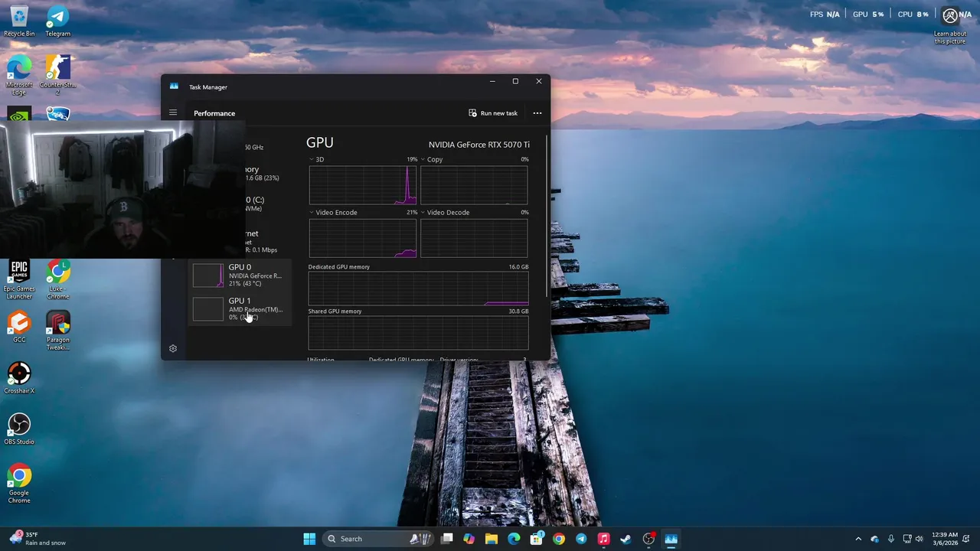Click the Run new task button
Screen dimensions: 980x551
493,113
